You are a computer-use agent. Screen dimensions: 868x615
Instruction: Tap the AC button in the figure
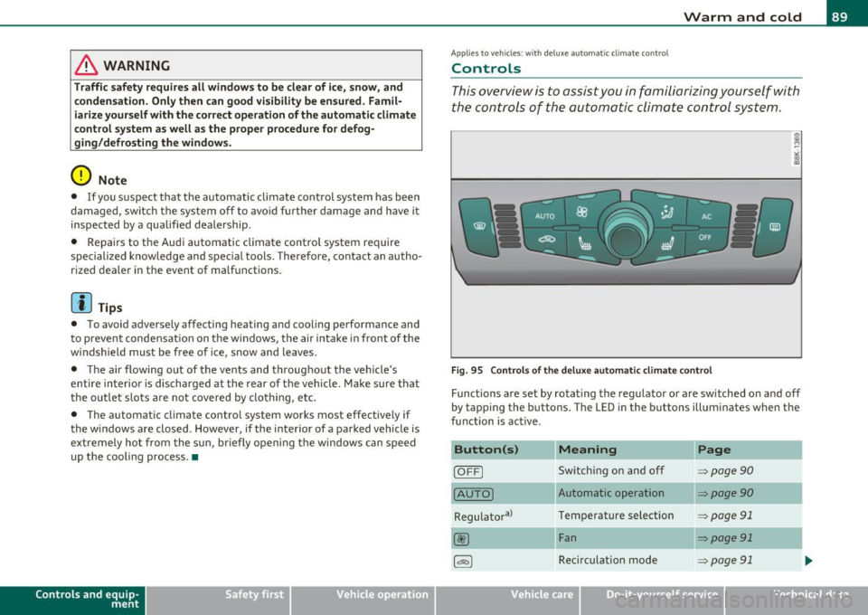coord(707,216)
